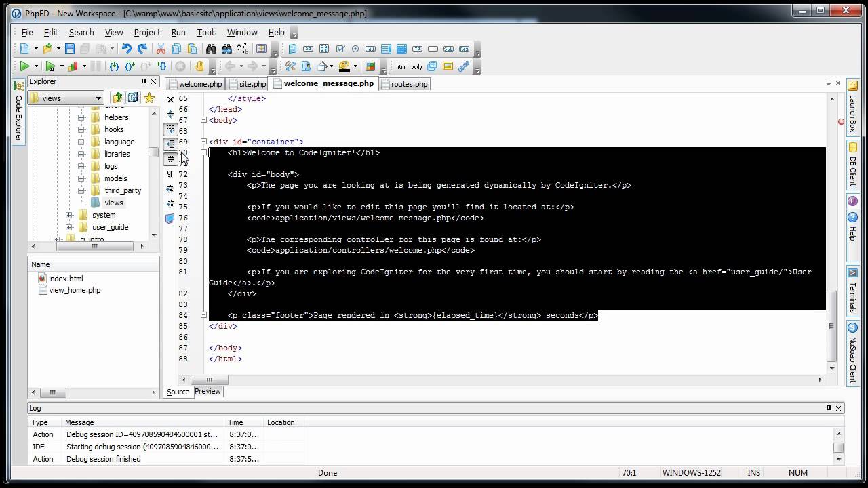Open the views folder dropdown

[x=99, y=98]
